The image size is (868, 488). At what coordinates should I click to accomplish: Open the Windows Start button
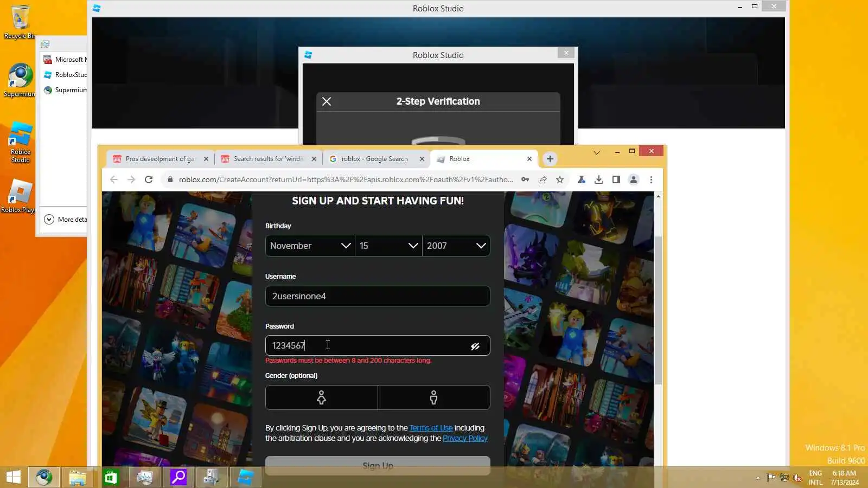pos(13,477)
